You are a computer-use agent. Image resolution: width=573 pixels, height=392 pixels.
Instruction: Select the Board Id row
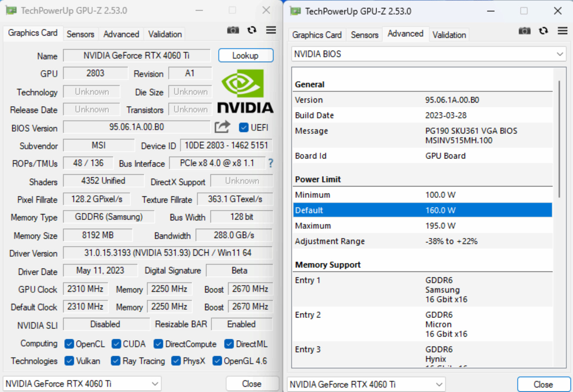pos(423,156)
